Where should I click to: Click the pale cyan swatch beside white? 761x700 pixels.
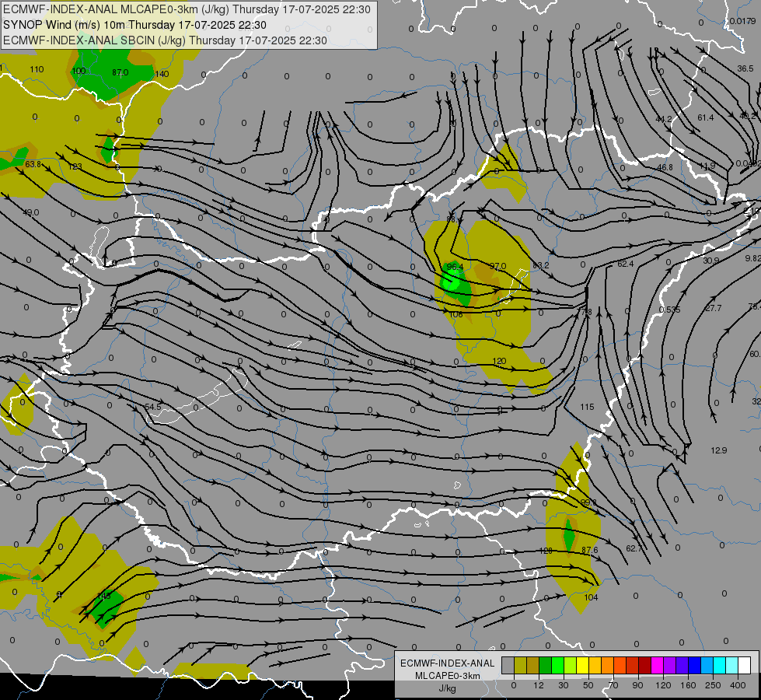point(732,665)
